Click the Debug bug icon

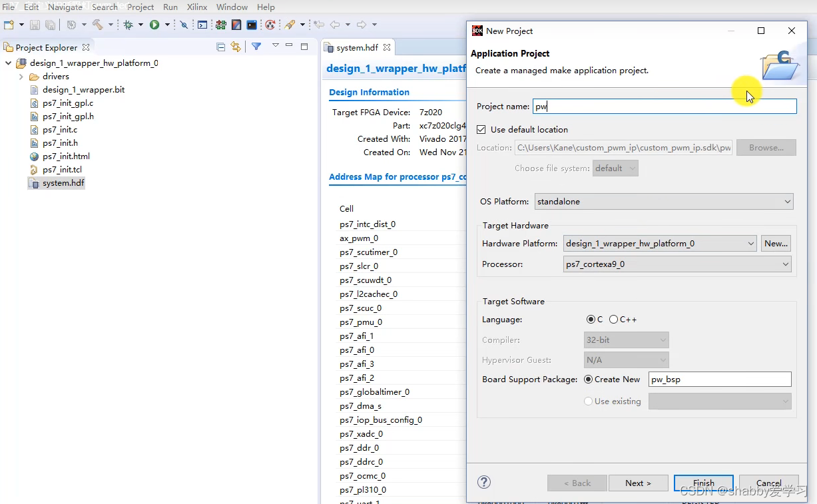click(x=129, y=25)
